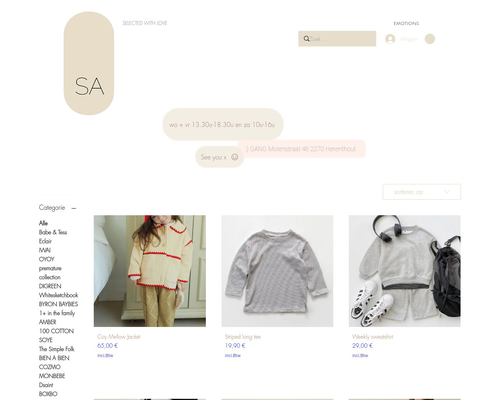Click the Molenstraat 46 address banner
The height and width of the screenshot is (400, 500).
302,149
